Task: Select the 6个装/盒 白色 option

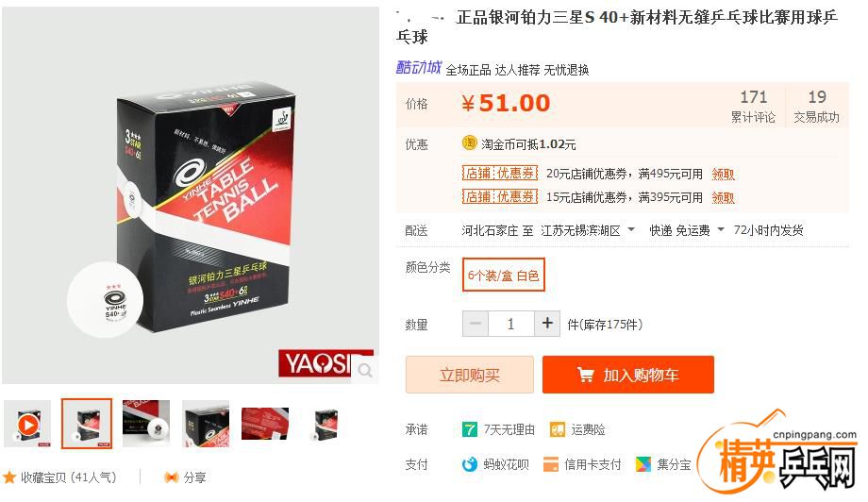Action: (x=503, y=276)
